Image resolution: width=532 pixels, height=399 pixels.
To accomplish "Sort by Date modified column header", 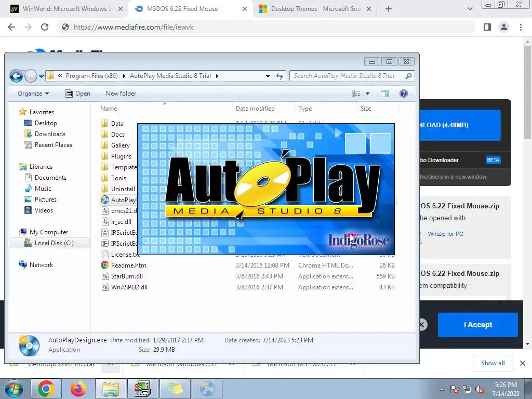I will click(255, 109).
